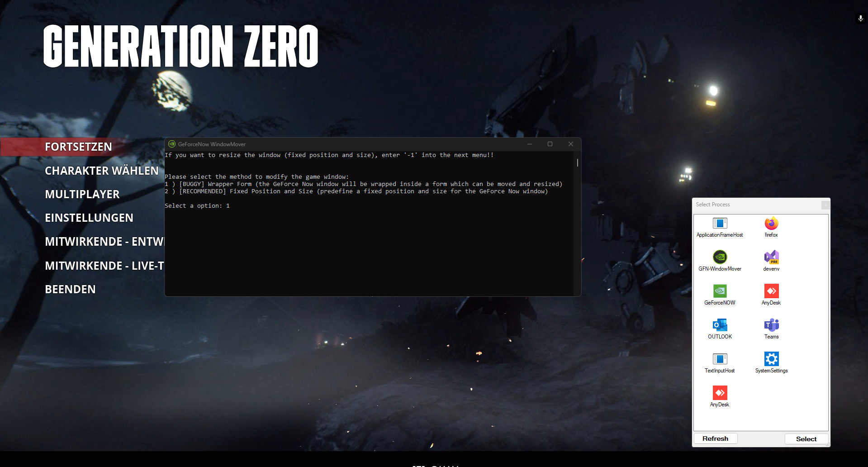Click the 'GeForceNow WindowMover' title text
Screen dimensions: 868x467
212,144
